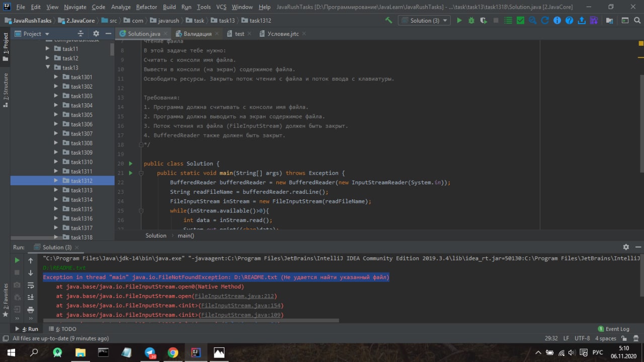Switch to the Валидация editor tab

[x=197, y=34]
